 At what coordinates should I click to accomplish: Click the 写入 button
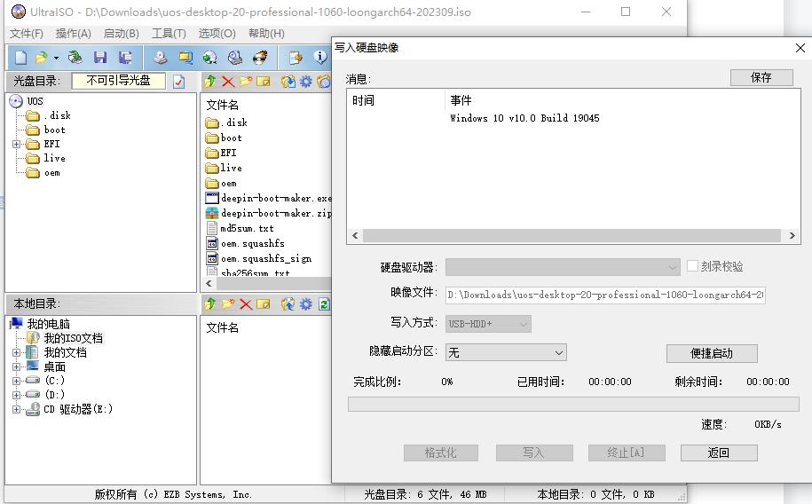point(534,453)
